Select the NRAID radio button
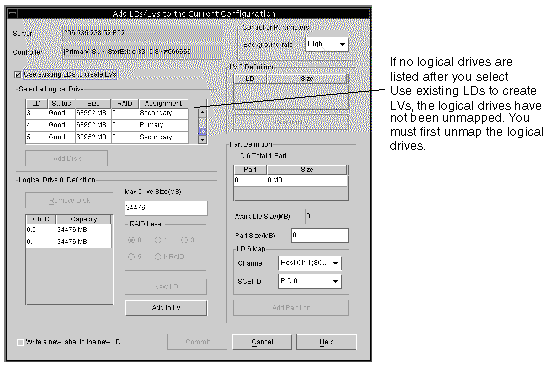The width and height of the screenshot is (549, 368). pyautogui.click(x=158, y=257)
